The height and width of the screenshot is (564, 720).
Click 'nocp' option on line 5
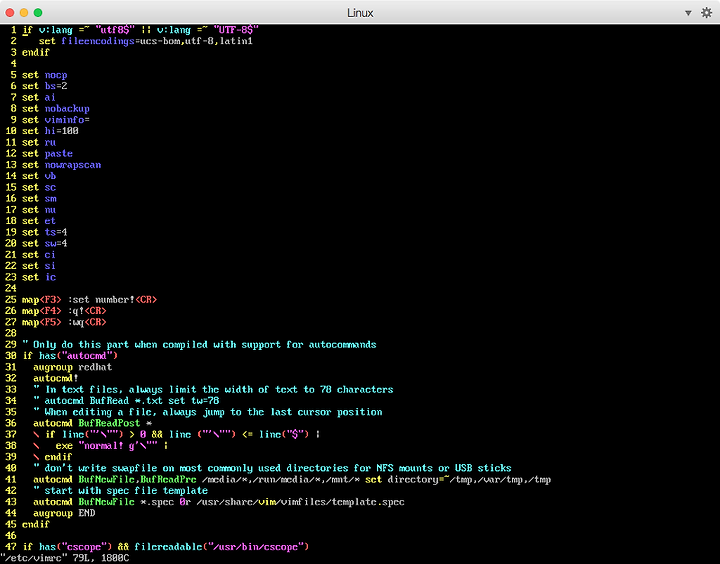click(x=56, y=75)
